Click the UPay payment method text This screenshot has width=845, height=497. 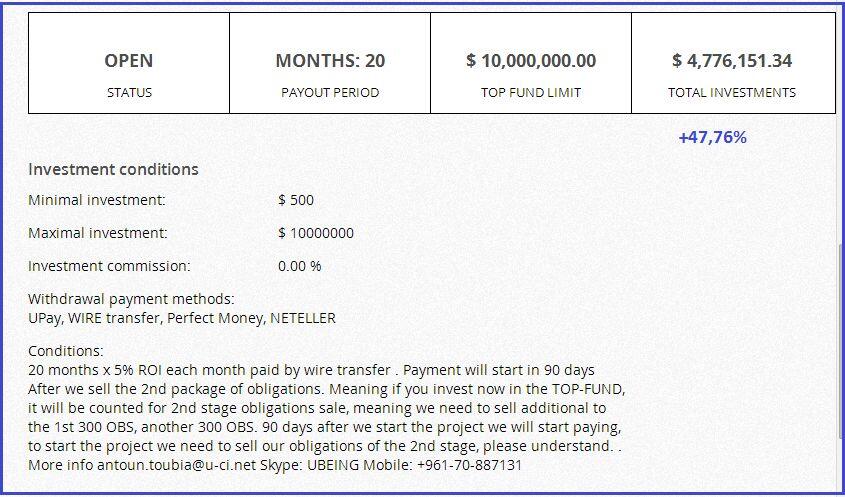44,318
